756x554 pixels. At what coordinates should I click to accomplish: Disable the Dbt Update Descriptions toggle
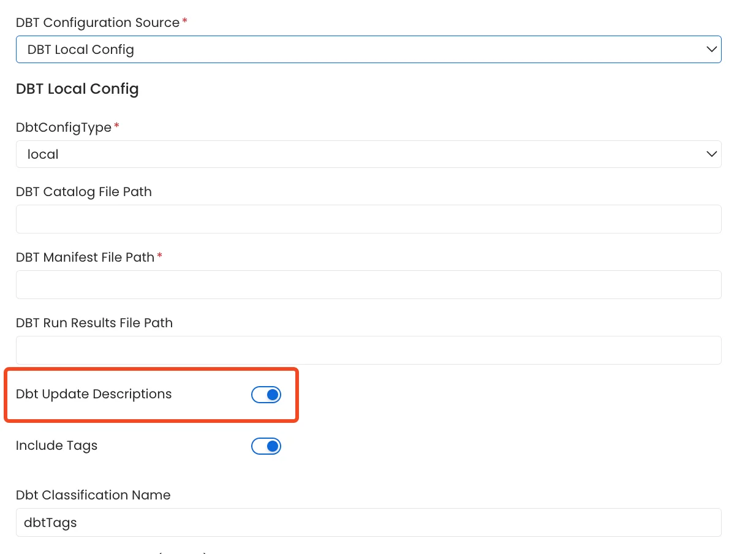tap(266, 395)
